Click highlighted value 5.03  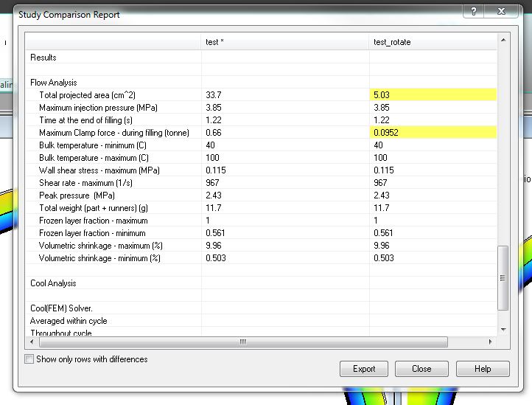433,94
